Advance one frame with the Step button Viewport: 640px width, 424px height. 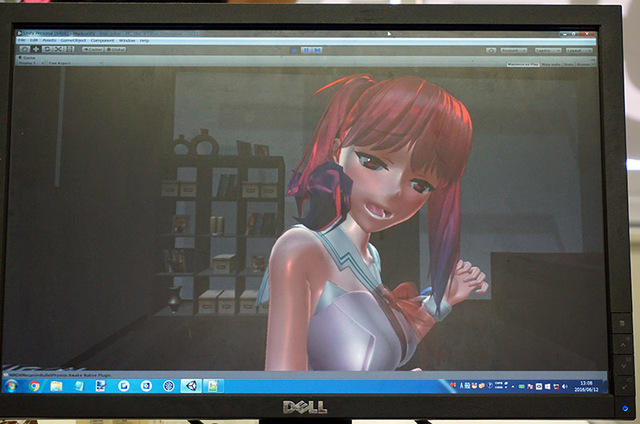(317, 50)
